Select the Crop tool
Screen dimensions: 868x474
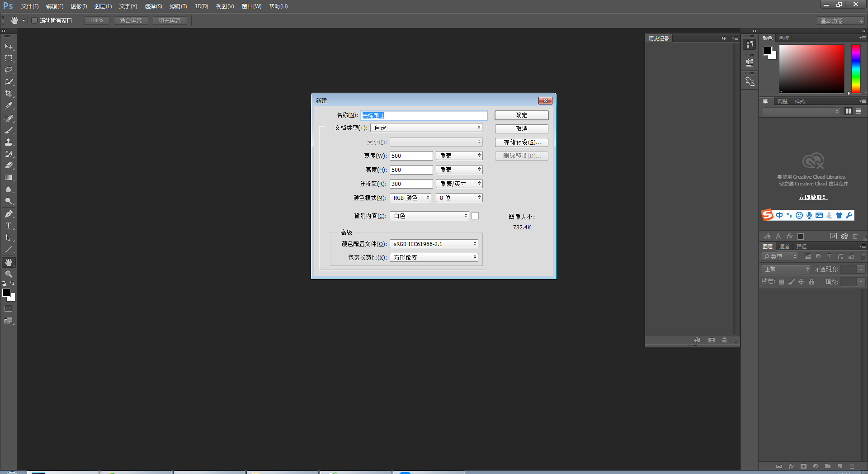(x=9, y=94)
